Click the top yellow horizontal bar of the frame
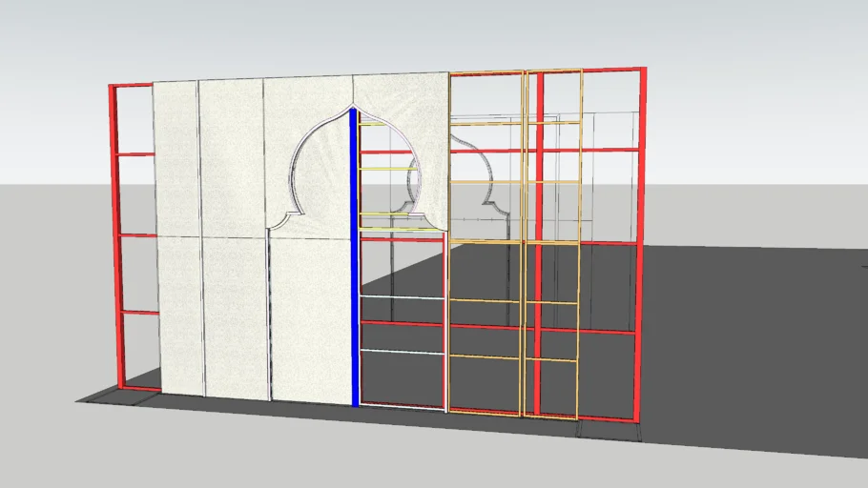The image size is (868, 488). pyautogui.click(x=515, y=71)
